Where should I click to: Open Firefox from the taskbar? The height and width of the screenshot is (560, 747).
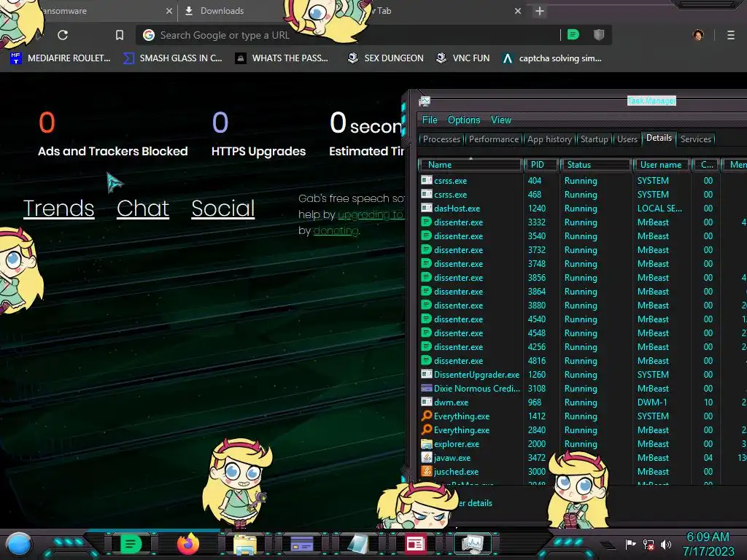pos(187,544)
